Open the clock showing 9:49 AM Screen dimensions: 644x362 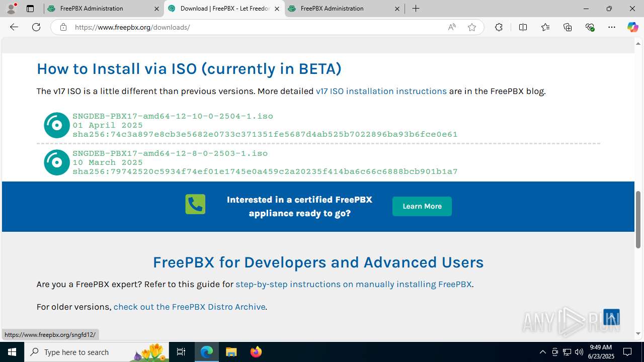tap(601, 352)
